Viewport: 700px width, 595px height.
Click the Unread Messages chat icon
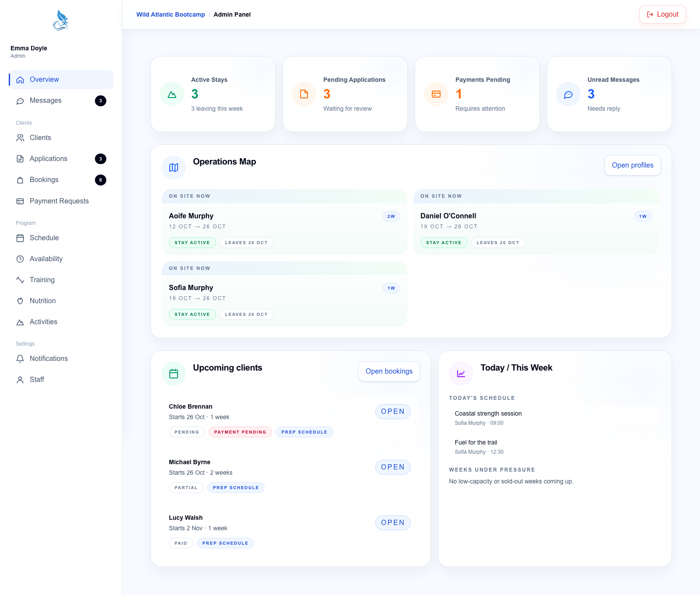(568, 94)
